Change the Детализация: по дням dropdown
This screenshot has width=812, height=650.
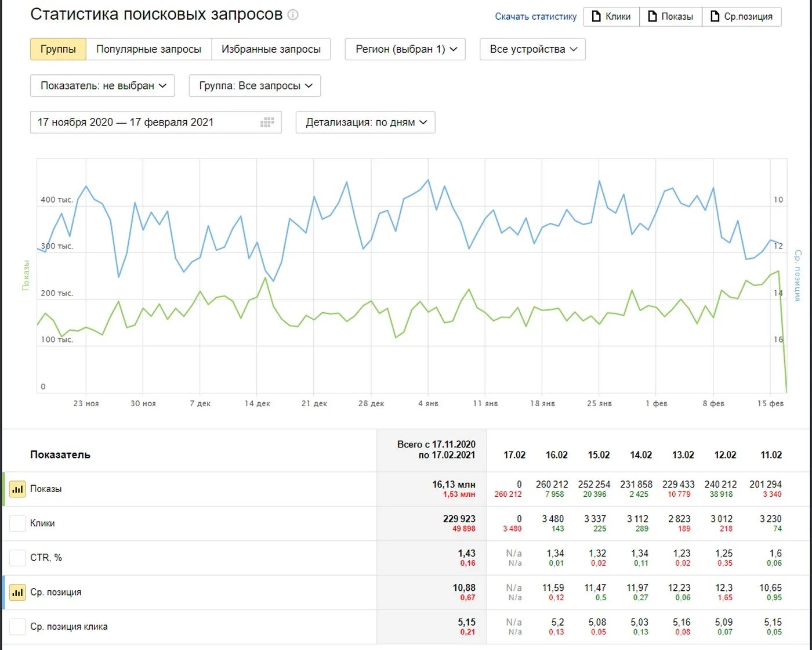click(x=365, y=122)
